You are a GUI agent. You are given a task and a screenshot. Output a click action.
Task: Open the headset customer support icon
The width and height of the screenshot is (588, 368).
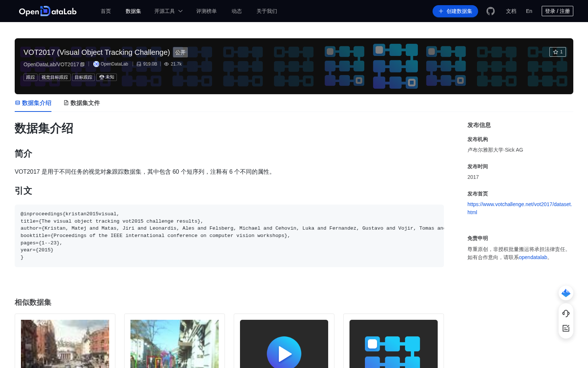(x=566, y=314)
